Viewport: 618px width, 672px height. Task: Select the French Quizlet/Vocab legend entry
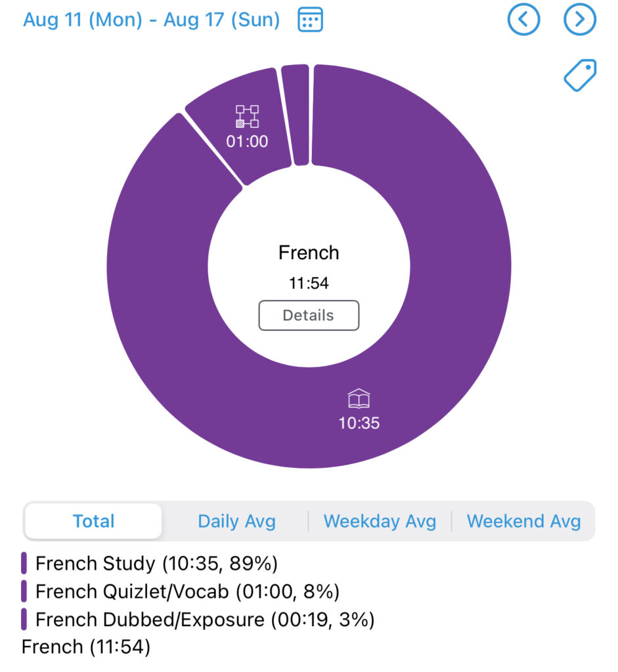(x=187, y=592)
